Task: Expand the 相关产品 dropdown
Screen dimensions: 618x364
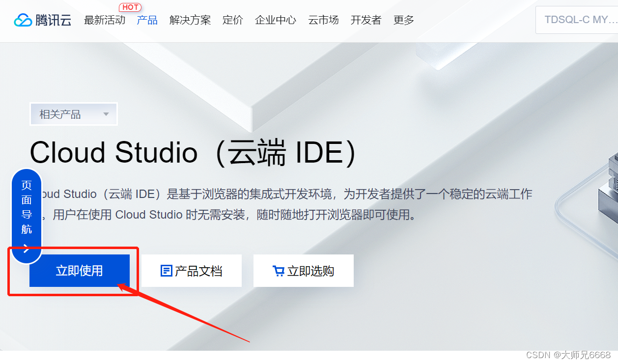Action: click(74, 114)
